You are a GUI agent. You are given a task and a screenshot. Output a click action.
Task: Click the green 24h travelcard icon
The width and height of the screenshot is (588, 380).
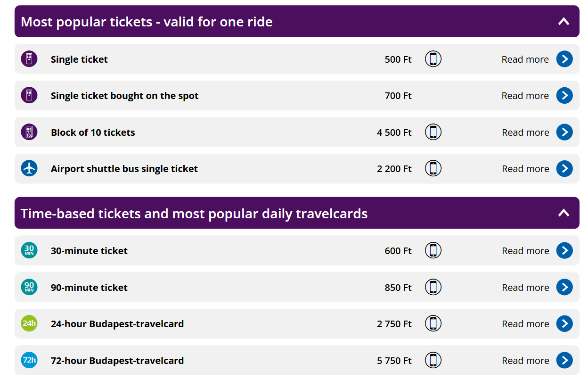29,323
